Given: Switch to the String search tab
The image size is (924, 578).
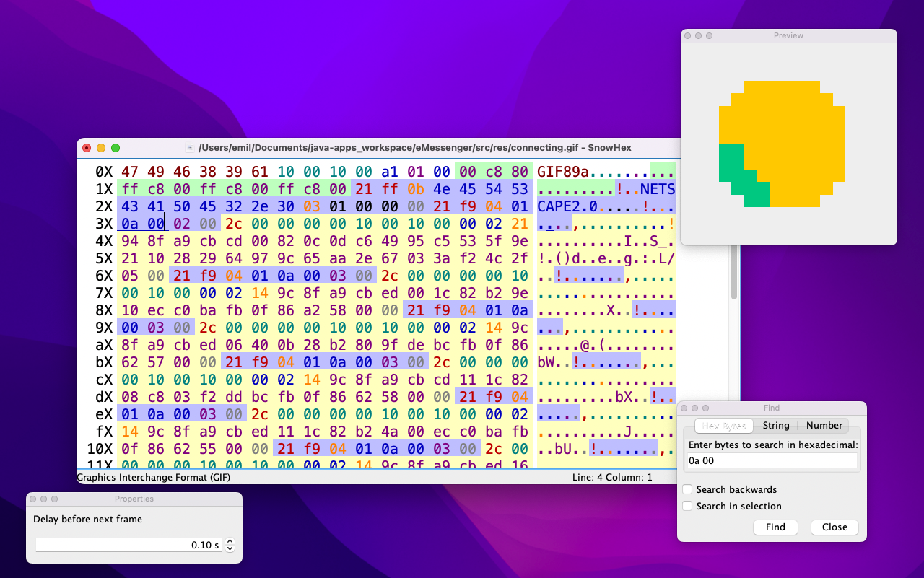Looking at the screenshot, I should 775,425.
